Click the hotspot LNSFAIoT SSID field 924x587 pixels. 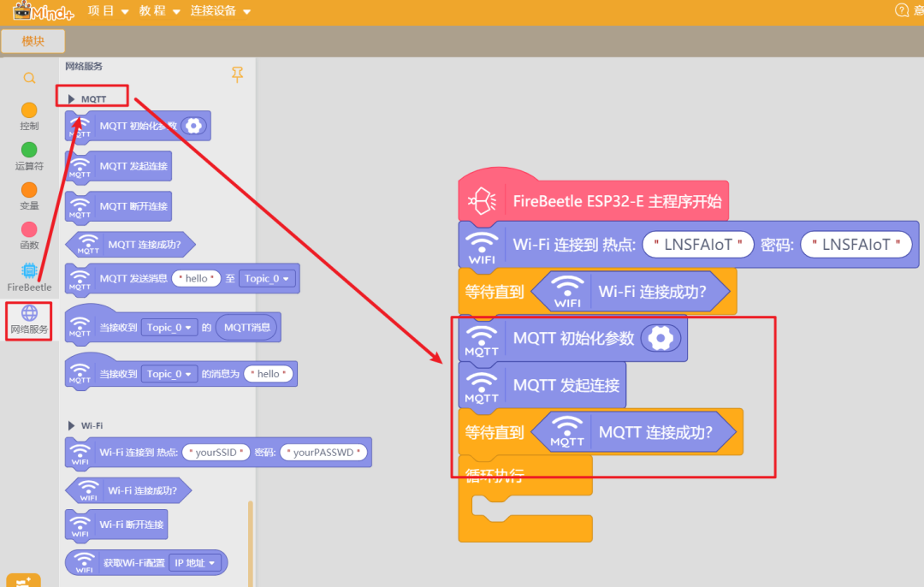click(x=698, y=244)
